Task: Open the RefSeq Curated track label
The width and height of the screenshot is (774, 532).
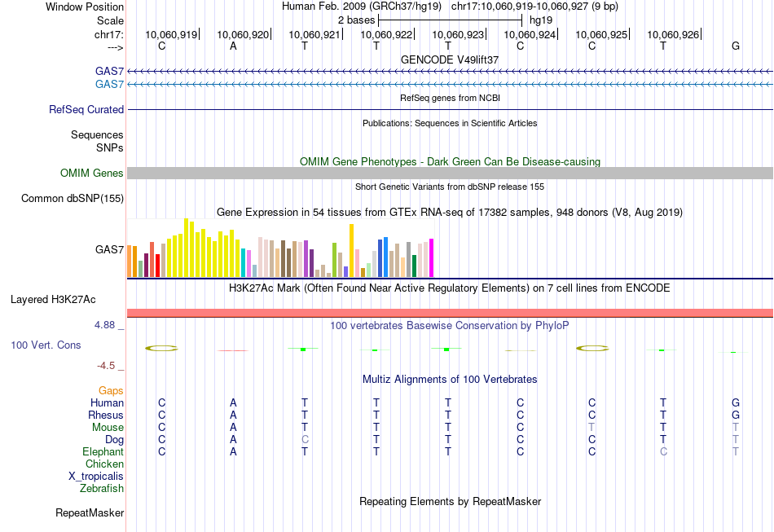Action: tap(86, 109)
